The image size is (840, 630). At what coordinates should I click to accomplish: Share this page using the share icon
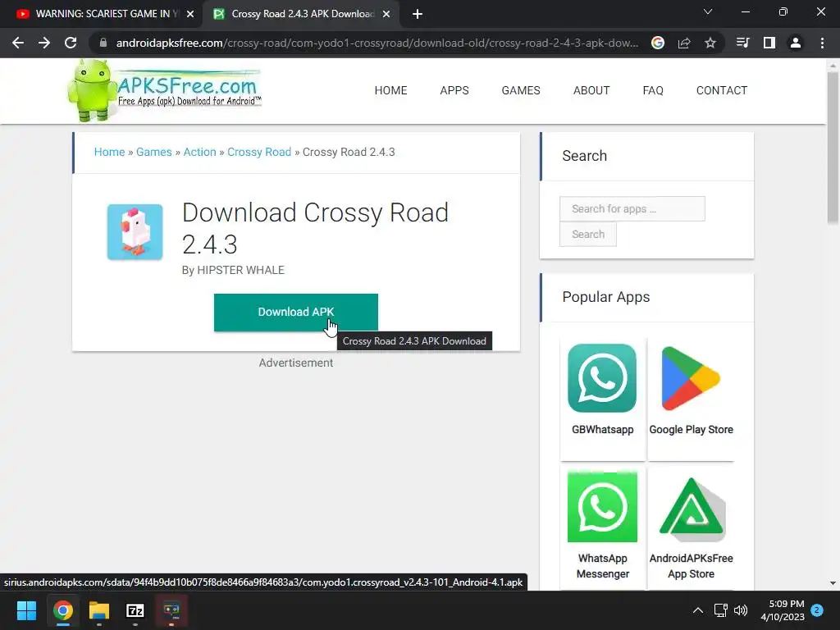pyautogui.click(x=684, y=43)
